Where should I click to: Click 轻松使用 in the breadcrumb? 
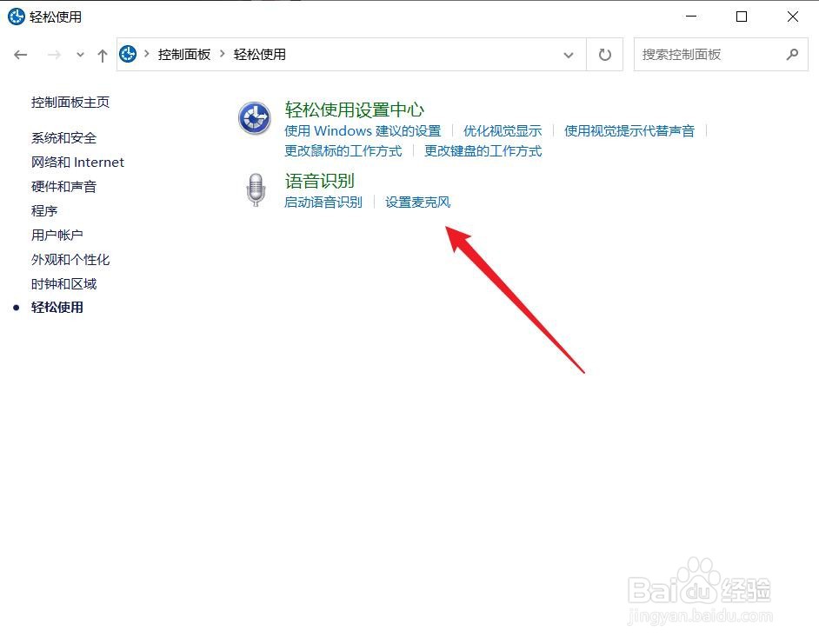(x=260, y=55)
